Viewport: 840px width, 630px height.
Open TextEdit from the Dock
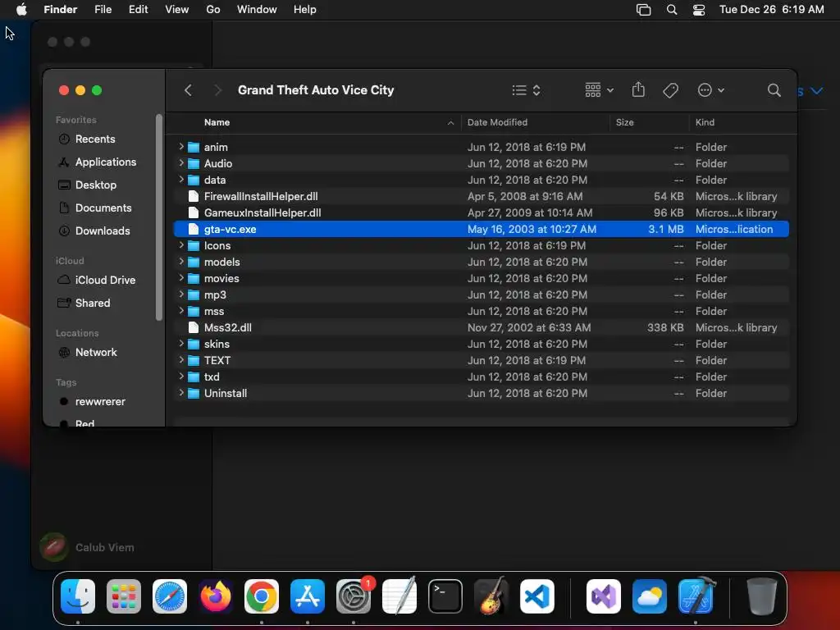click(399, 596)
